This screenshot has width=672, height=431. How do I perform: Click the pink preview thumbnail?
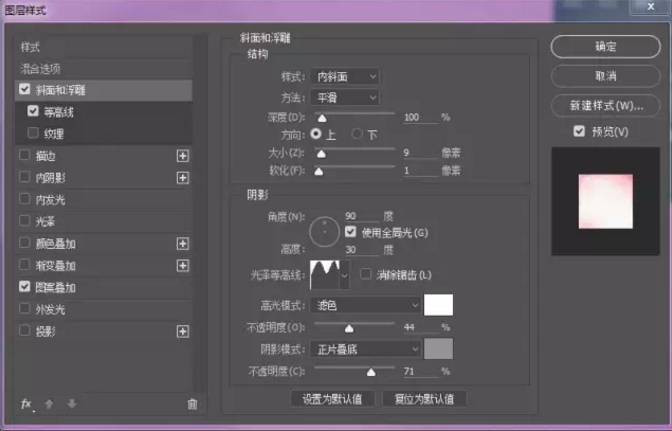click(x=606, y=201)
